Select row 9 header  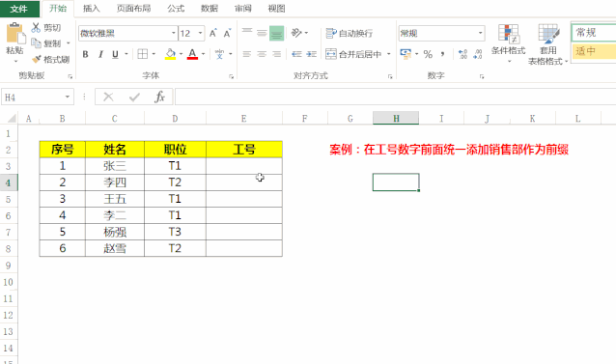[x=9, y=266]
